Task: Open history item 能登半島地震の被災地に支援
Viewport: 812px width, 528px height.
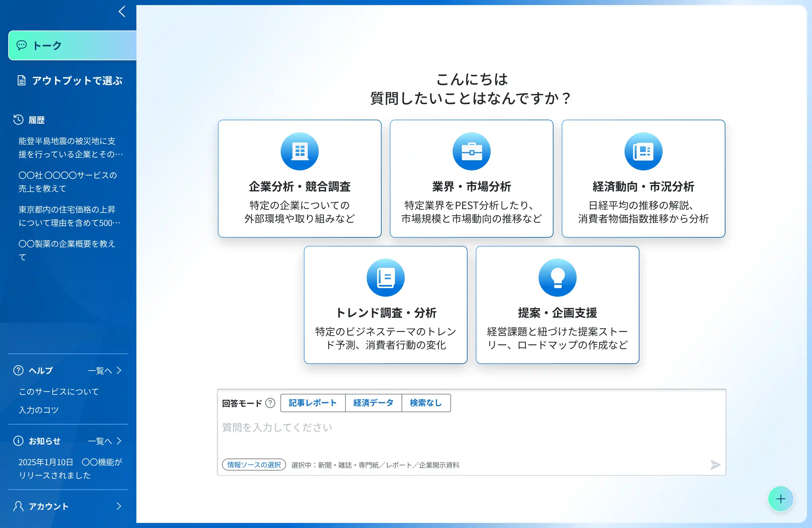Action: (70, 148)
